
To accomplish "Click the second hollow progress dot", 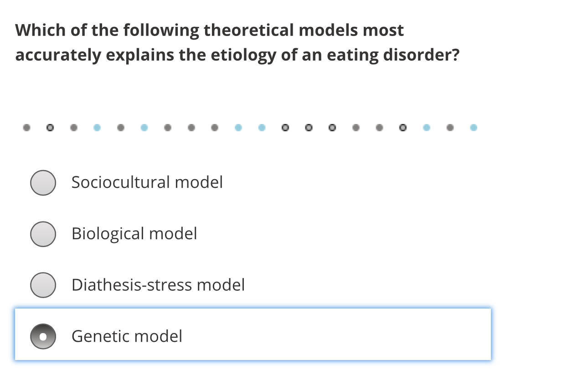I will (x=50, y=128).
